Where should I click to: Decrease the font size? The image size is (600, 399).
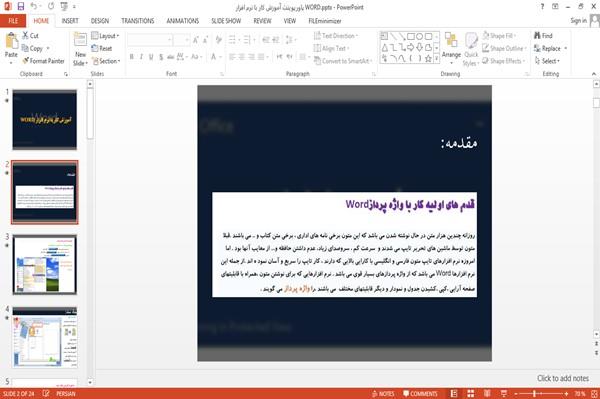tap(206, 39)
